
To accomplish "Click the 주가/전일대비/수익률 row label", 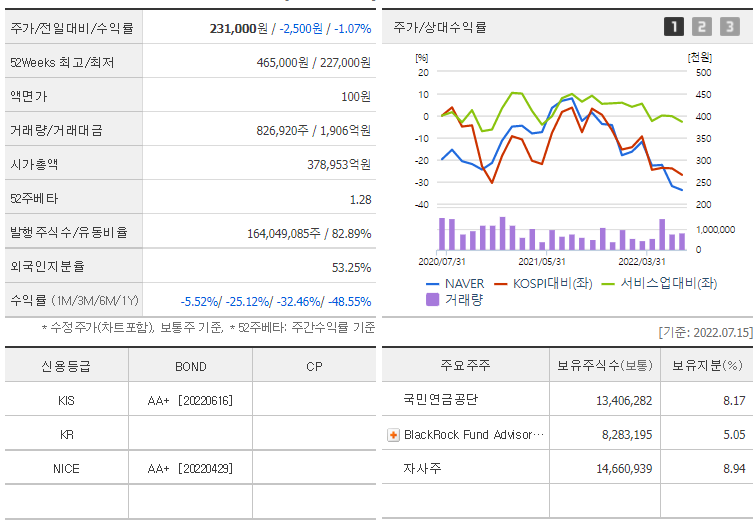I will (x=72, y=28).
